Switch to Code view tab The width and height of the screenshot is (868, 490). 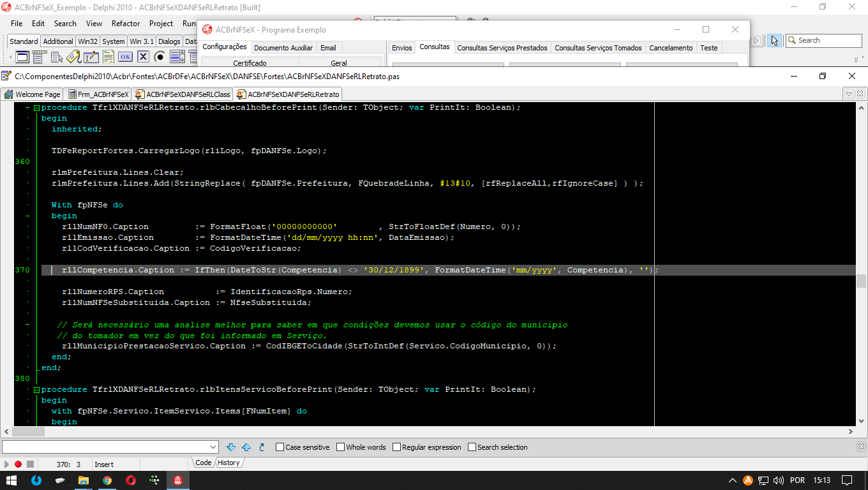204,463
